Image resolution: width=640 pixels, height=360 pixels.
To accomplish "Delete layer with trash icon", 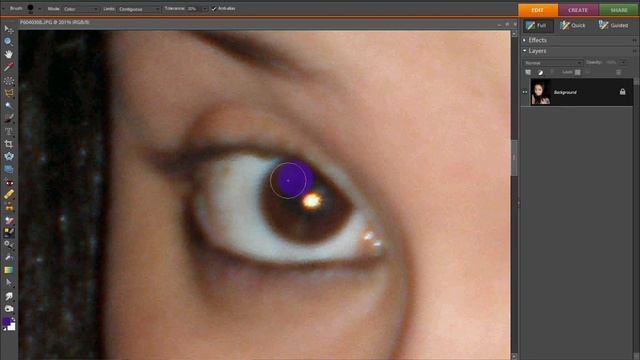I will 619,72.
